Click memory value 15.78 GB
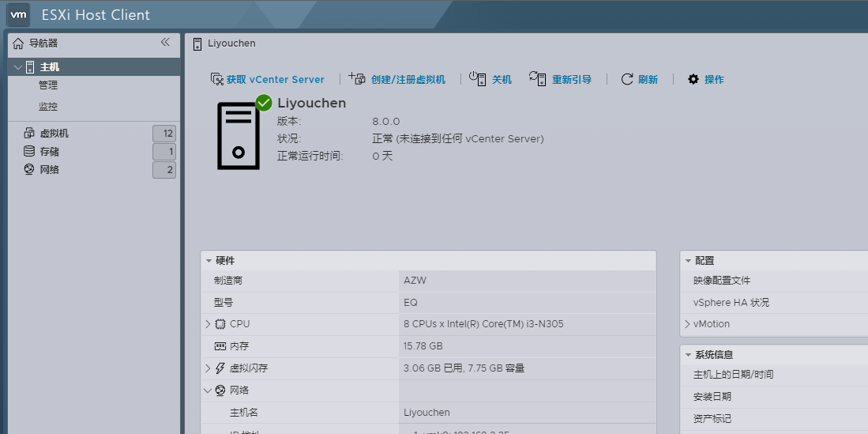This screenshot has width=868, height=434. pyautogui.click(x=423, y=346)
